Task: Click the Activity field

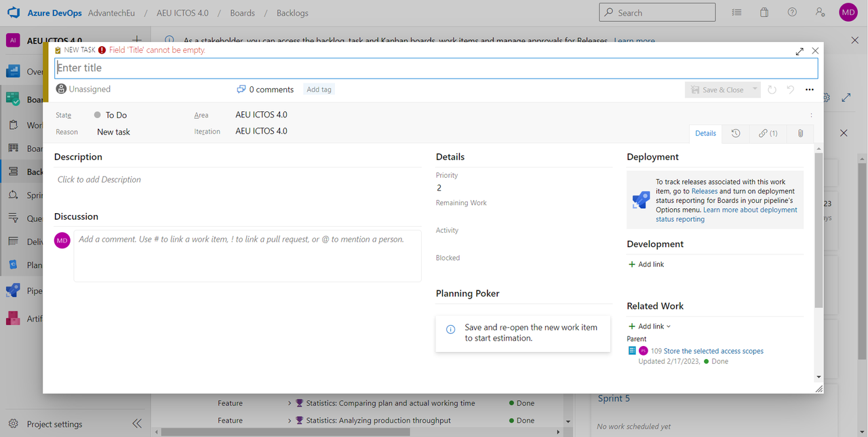Action: pyautogui.click(x=524, y=243)
